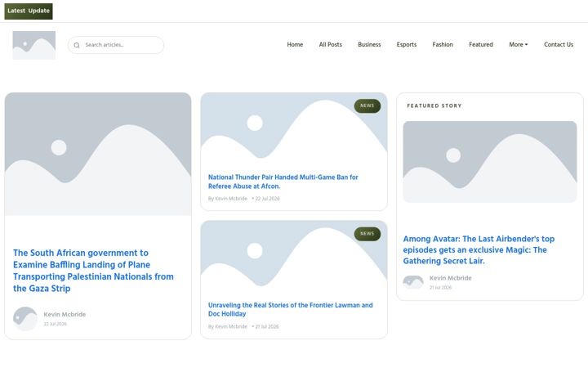Open the South African government article thumbnail
Image resolution: width=588 pixels, height=368 pixels.
pyautogui.click(x=98, y=154)
